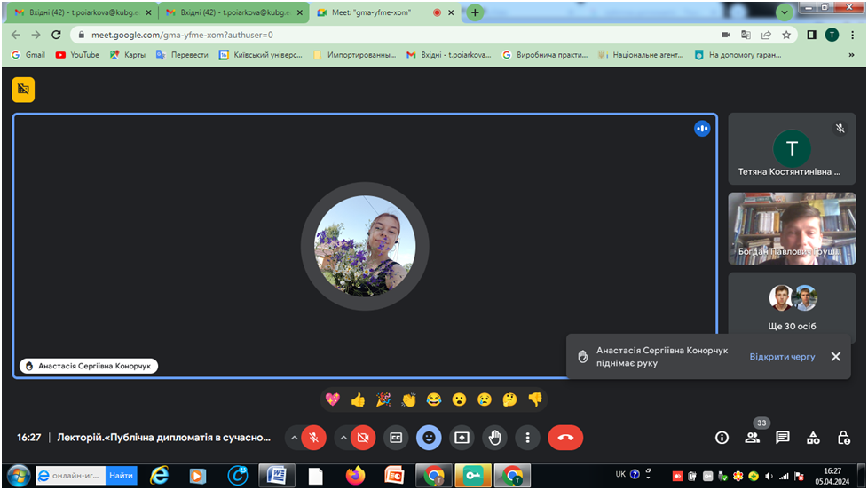Expand audio settings arrow beside microphone

pos(293,437)
